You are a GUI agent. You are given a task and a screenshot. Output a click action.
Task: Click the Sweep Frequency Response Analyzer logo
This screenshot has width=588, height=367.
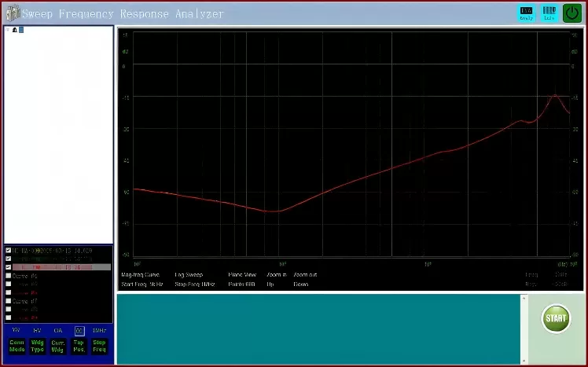coord(11,13)
